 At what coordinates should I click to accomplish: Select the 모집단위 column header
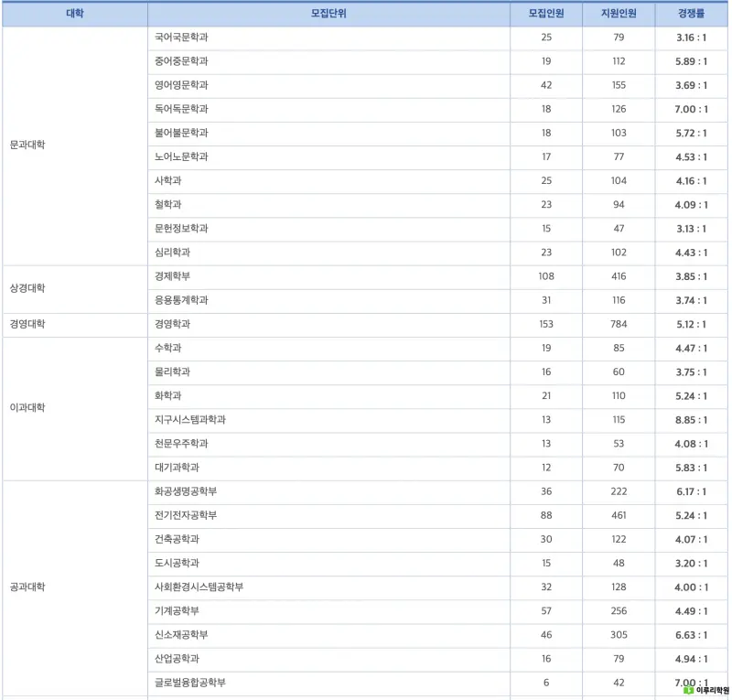pos(328,14)
